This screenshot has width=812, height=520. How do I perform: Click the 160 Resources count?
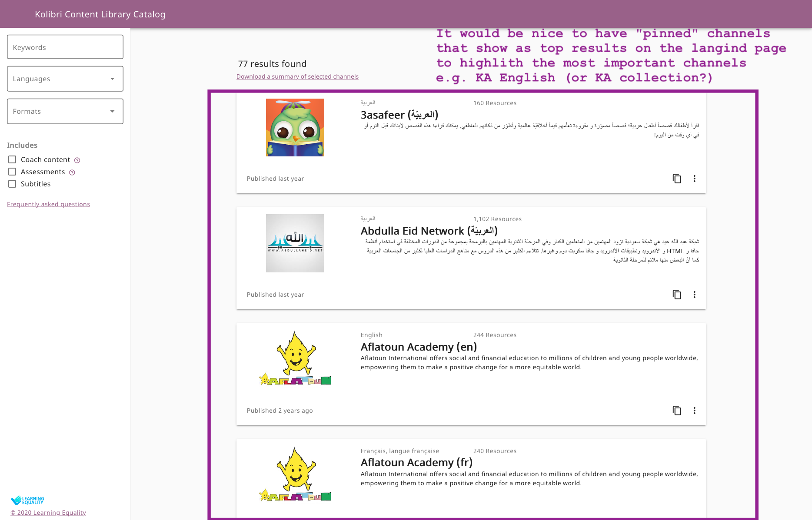495,103
